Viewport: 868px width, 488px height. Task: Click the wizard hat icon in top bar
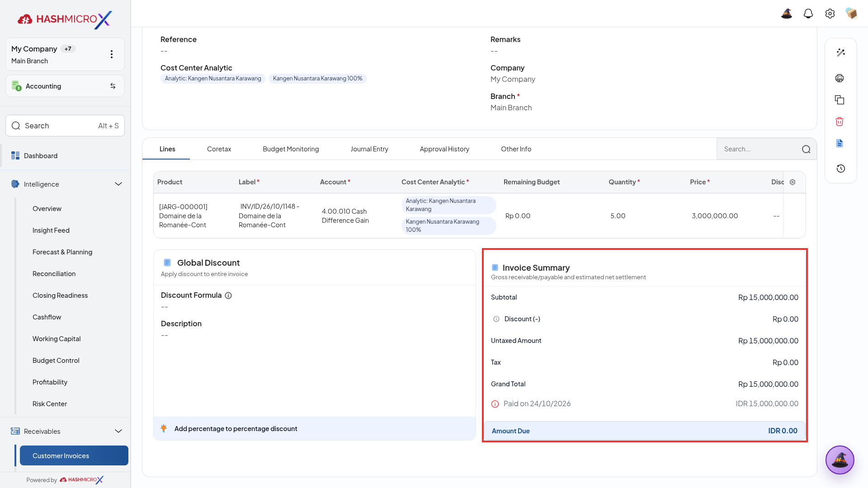tap(787, 14)
